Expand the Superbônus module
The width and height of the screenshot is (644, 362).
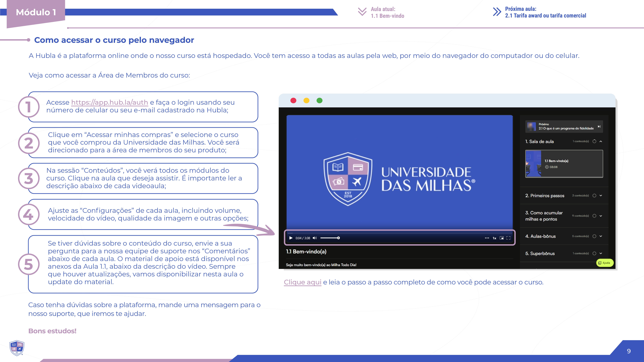601,253
